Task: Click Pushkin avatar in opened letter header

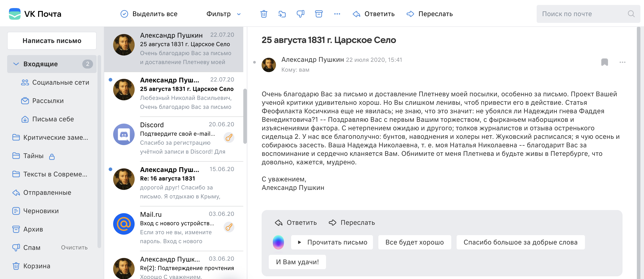Action: (x=269, y=65)
